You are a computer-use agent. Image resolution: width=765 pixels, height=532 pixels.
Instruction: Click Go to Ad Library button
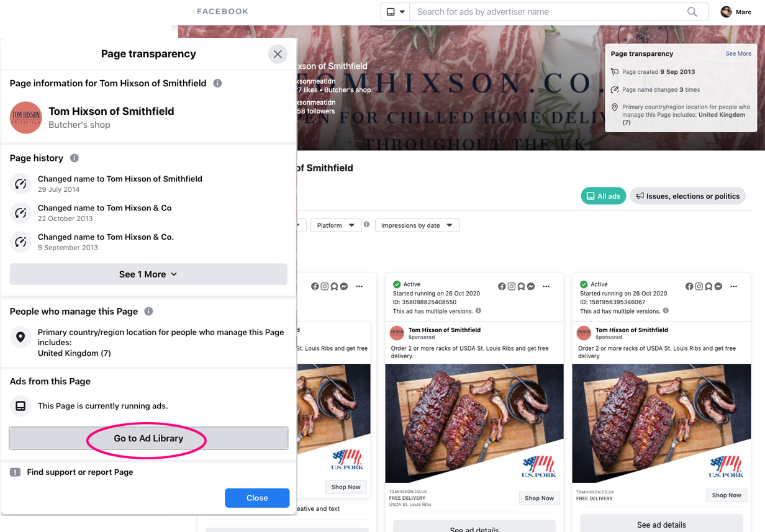148,438
